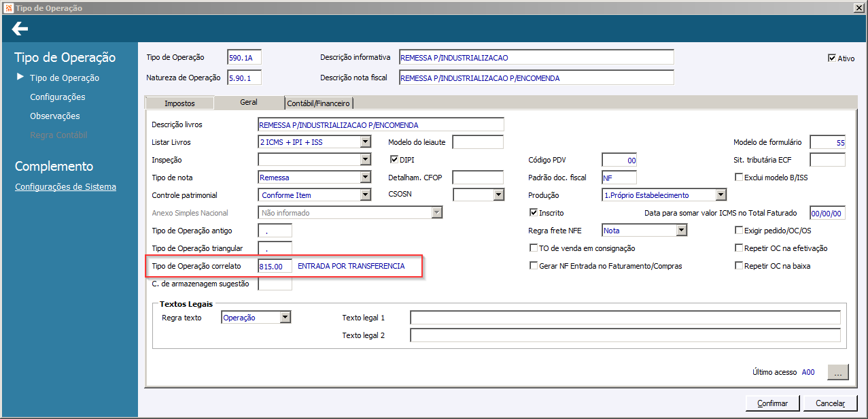This screenshot has height=419, width=868.
Task: Open the Tipo de nota dropdown
Action: tap(366, 178)
